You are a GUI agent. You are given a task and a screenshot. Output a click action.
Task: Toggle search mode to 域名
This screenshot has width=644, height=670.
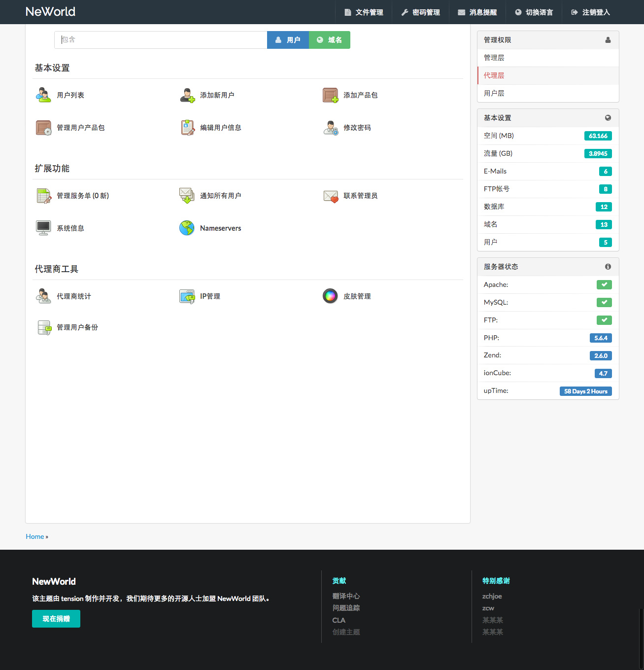click(330, 40)
